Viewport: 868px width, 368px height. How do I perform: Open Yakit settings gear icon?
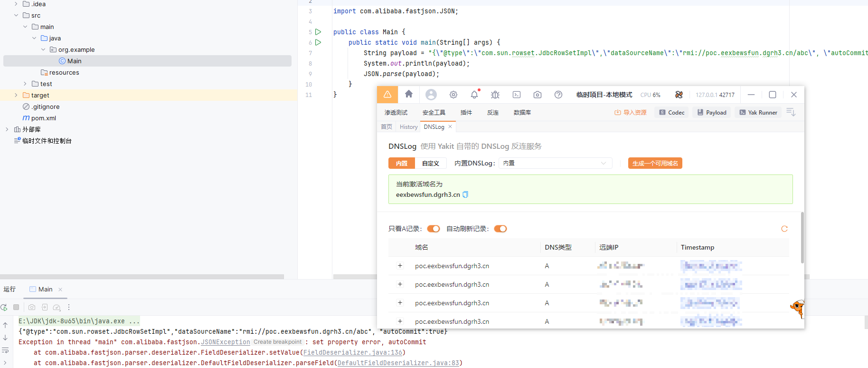click(x=453, y=95)
